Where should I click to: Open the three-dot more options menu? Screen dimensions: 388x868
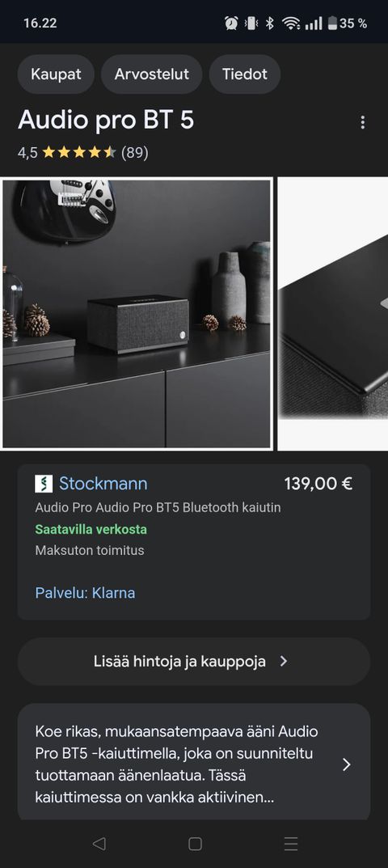point(363,122)
